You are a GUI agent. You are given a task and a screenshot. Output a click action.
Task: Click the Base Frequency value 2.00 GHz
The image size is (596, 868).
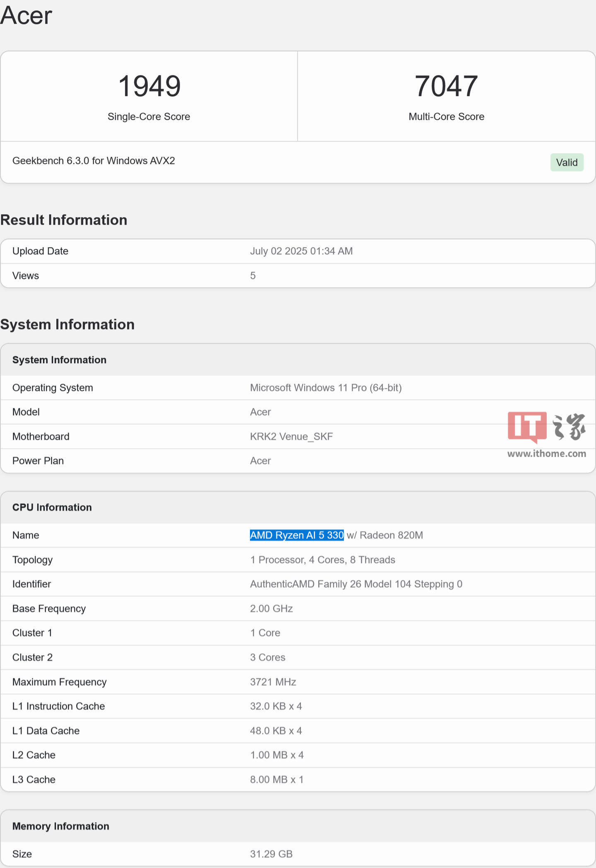[x=271, y=608]
